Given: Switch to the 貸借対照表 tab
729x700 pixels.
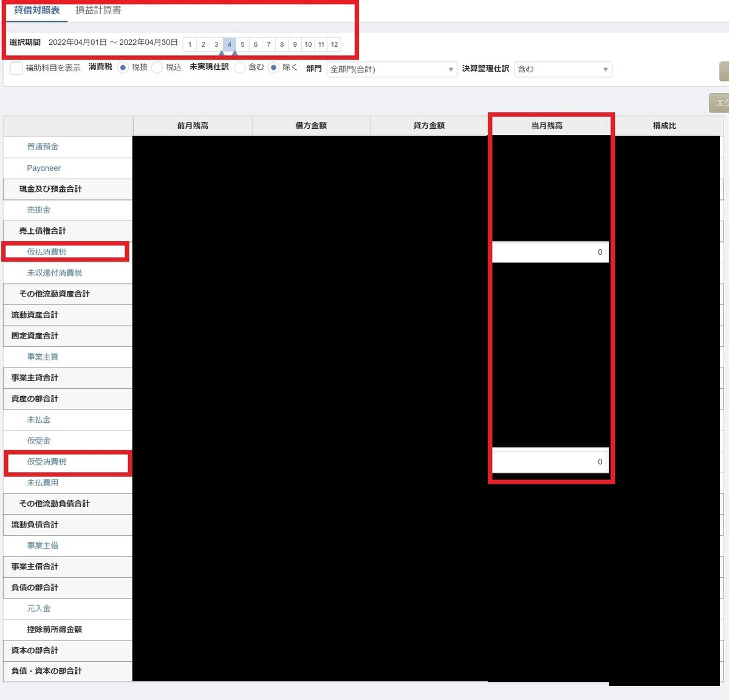Looking at the screenshot, I should click(x=36, y=10).
